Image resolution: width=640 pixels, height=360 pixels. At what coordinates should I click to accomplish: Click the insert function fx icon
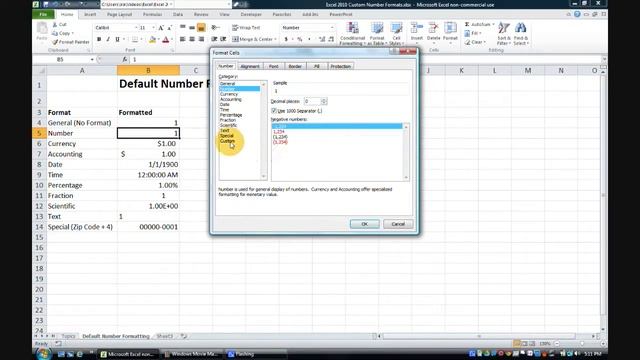point(124,60)
